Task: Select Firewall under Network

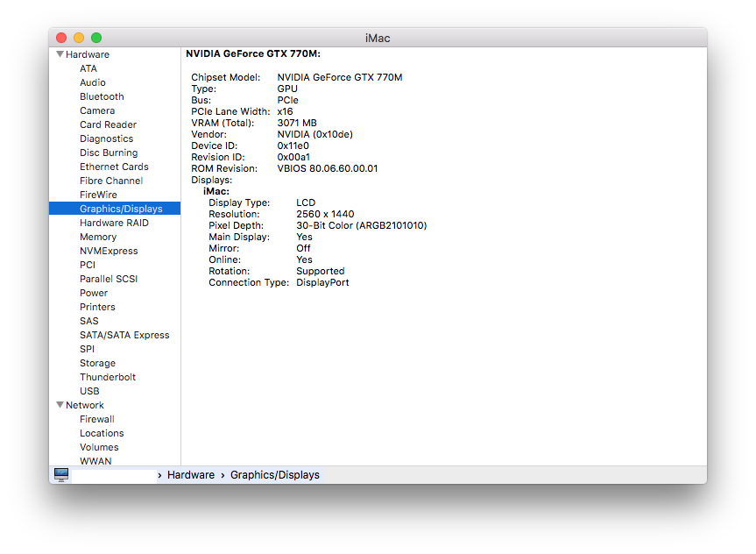Action: coord(97,419)
